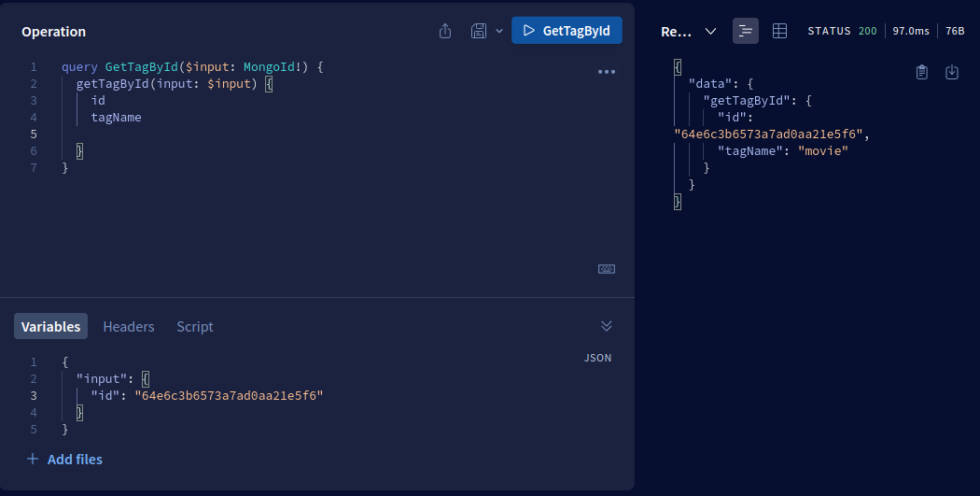Collapse the variables panel with double chevron
This screenshot has height=496, width=980.
pyautogui.click(x=607, y=326)
